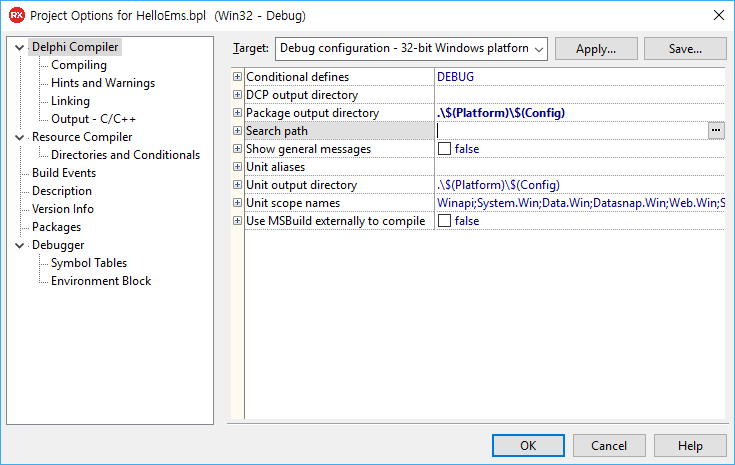Viewport: 735px width, 465px height.
Task: Toggle Use MSBuild externally to compile checkbox
Action: (x=444, y=221)
